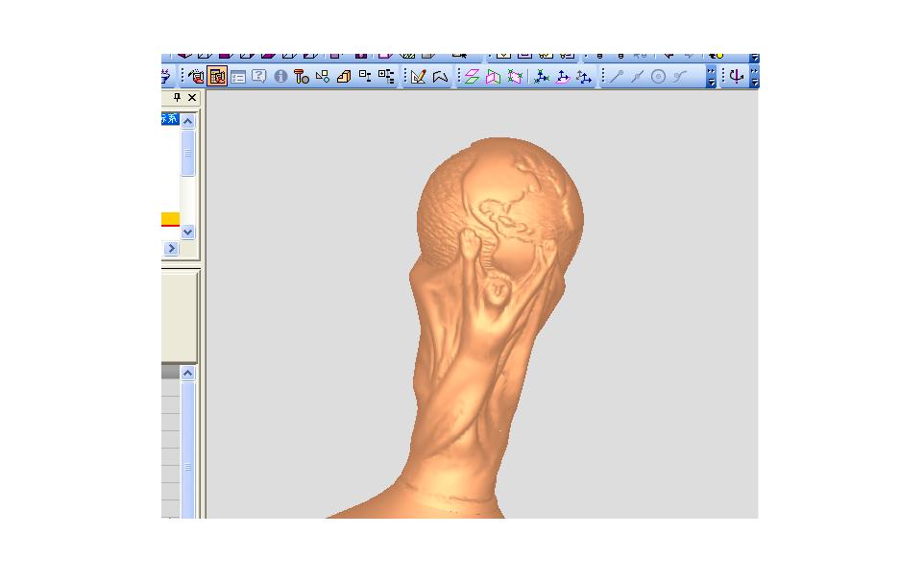924x584 pixels.
Task: Click the axes-on-pink-plane coordinate icon
Action: pyautogui.click(x=563, y=77)
